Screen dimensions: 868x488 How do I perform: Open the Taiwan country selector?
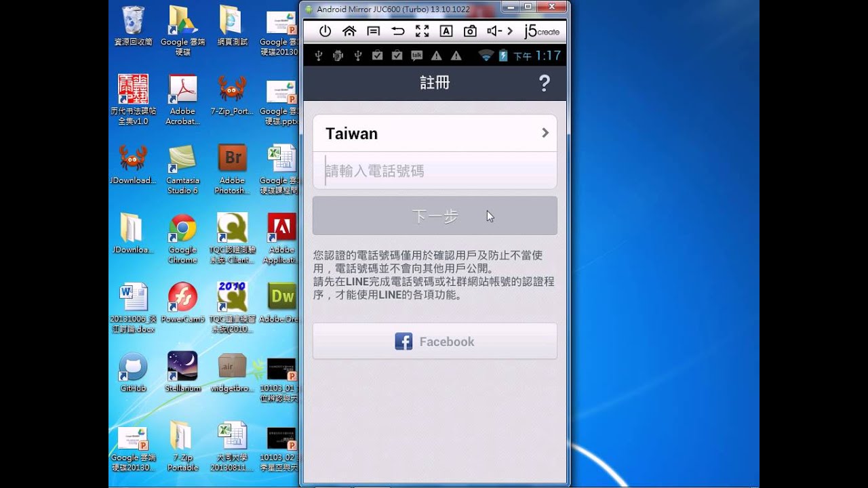pyautogui.click(x=435, y=134)
